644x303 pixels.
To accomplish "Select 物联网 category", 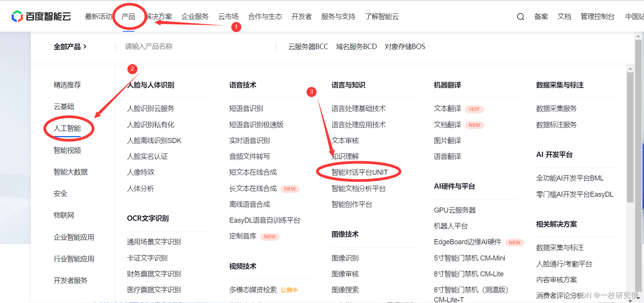I will (64, 215).
